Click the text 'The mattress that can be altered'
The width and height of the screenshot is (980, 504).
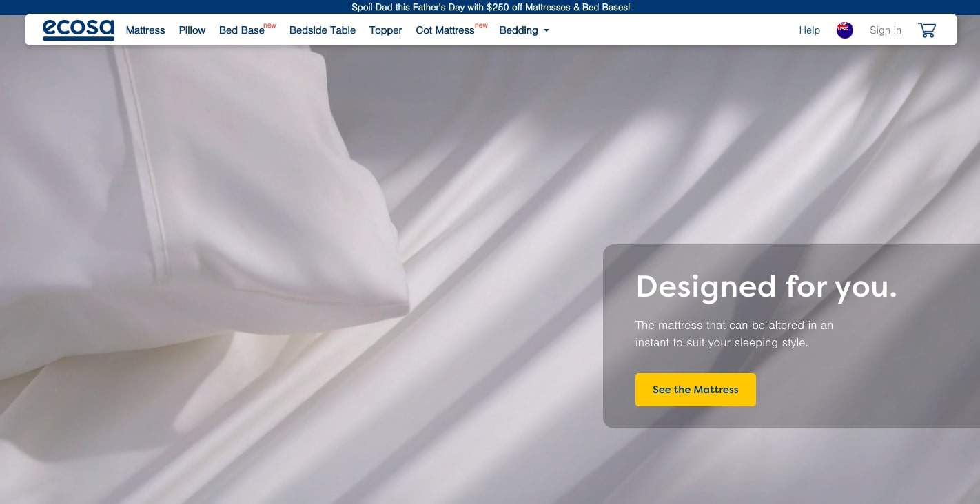point(716,325)
